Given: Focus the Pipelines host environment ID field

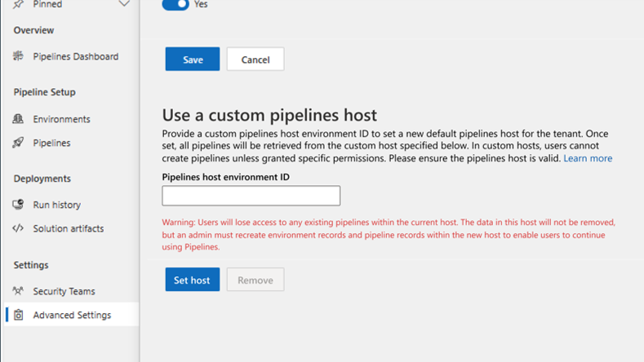Looking at the screenshot, I should (251, 196).
